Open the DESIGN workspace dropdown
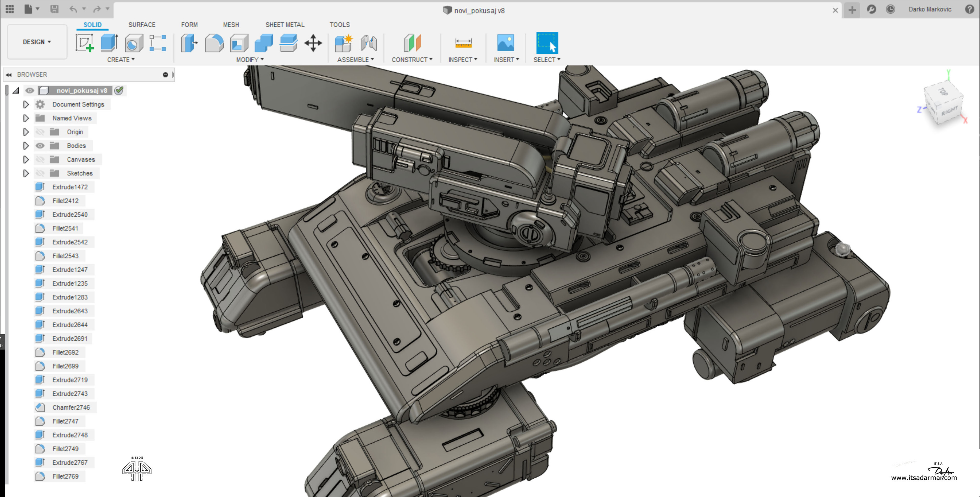This screenshot has height=497, width=980. 37,42
